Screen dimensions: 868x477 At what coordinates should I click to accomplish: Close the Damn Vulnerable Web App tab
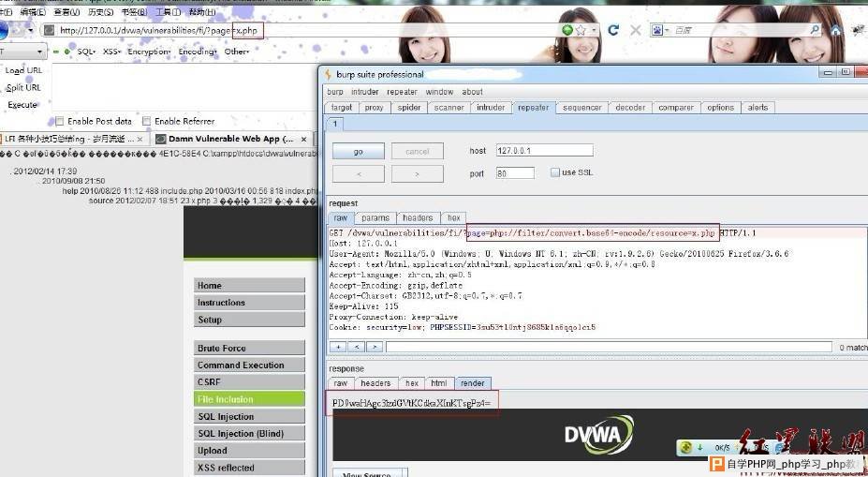303,139
